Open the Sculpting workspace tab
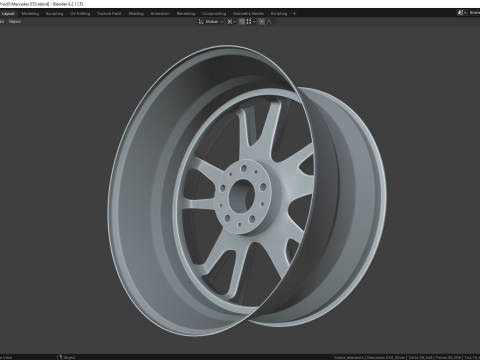The image size is (480, 360). coord(54,14)
